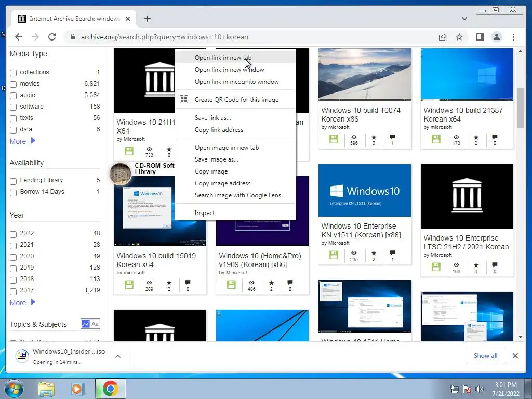Check the movies media type filter
Image resolution: width=532 pixels, height=399 pixels.
(13, 84)
